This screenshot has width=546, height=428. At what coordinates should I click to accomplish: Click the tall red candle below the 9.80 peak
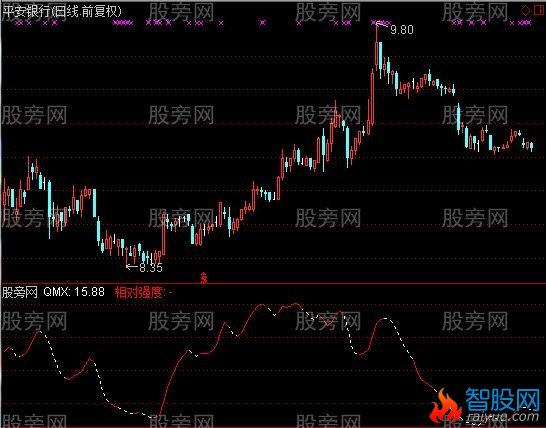[x=372, y=97]
